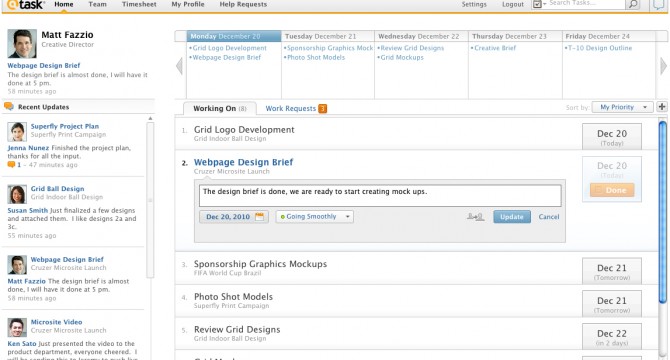670x360 pixels.
Task: Click in the status update text box
Action: (x=380, y=196)
